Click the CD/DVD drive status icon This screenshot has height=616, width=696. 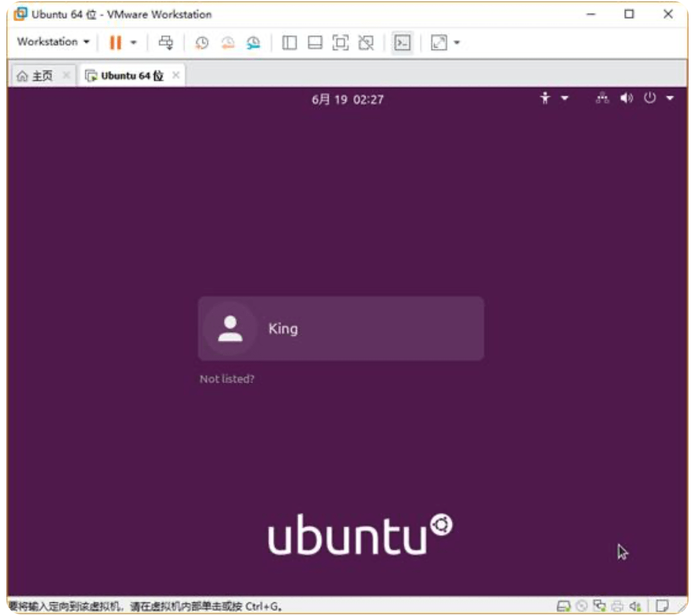(x=582, y=606)
